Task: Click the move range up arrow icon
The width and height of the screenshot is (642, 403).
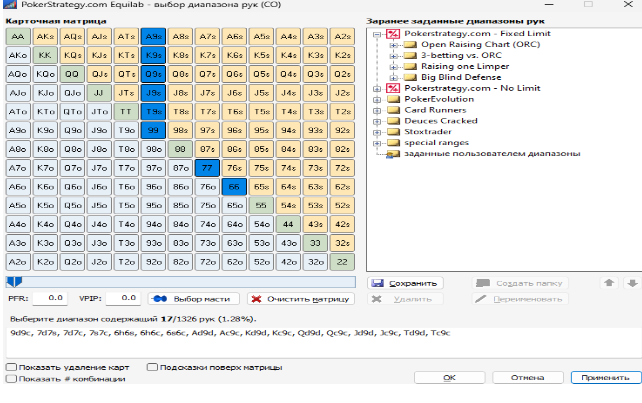Action: (609, 283)
